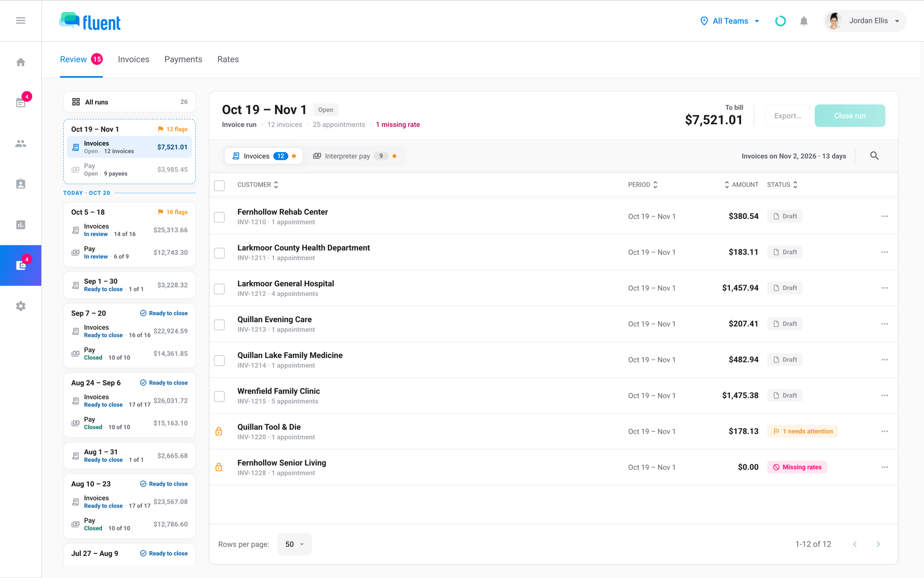Viewport: 924px width, 578px height.
Task: Switch to the Rates tab
Action: 228,59
